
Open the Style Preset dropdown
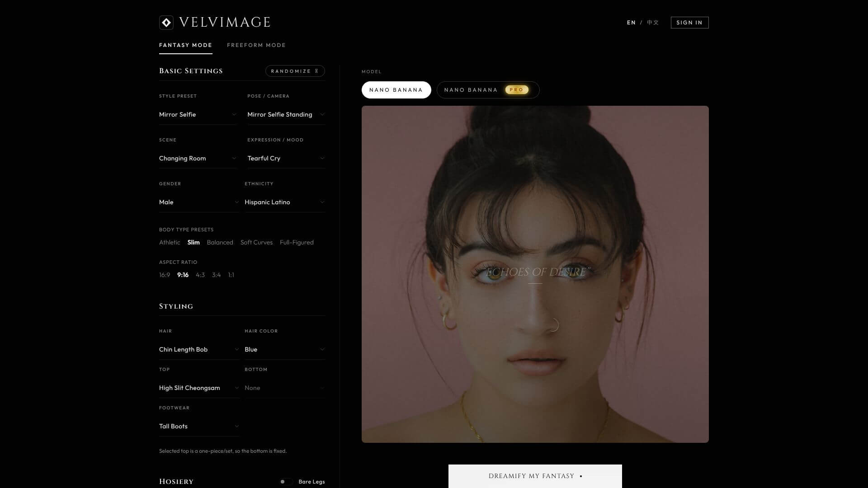click(x=197, y=115)
